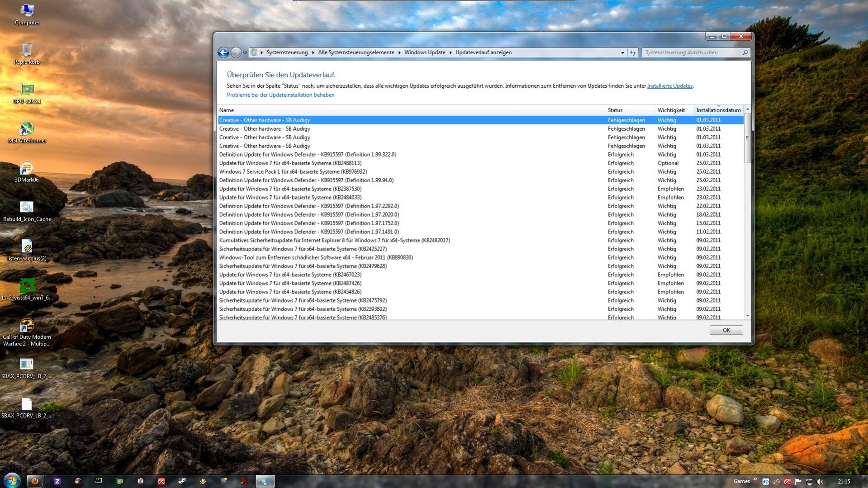Sort list by the Name column header
868x488 pixels.
coord(411,110)
